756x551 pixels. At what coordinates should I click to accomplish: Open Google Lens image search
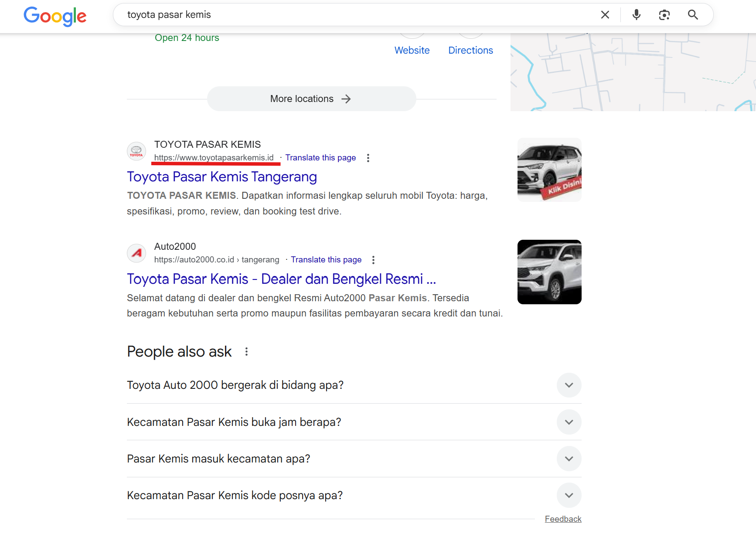click(664, 14)
